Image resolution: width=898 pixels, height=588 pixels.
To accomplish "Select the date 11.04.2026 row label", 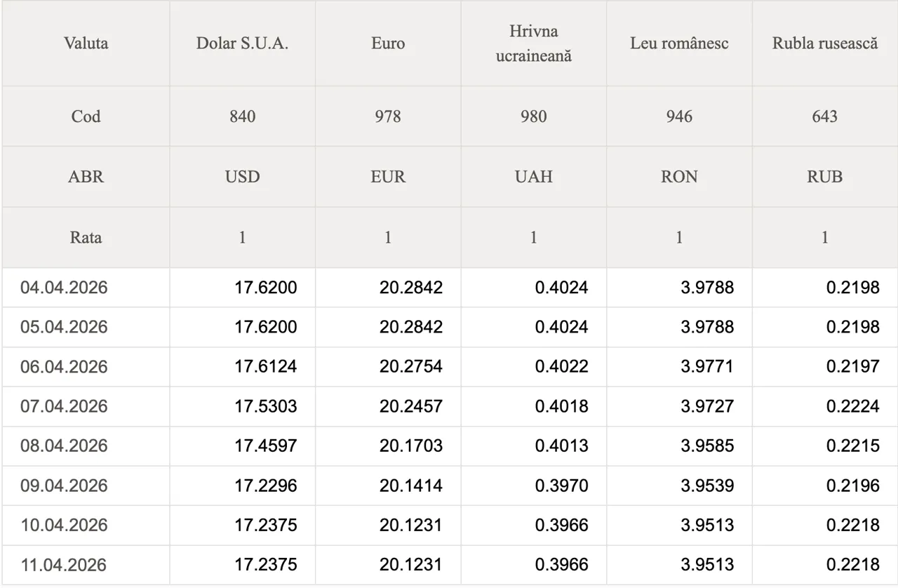I will point(64,565).
